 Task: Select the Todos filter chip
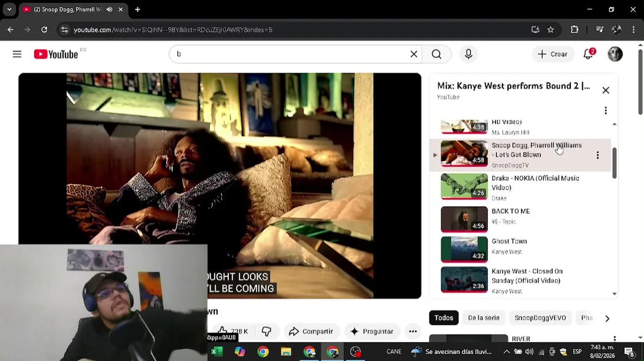click(x=443, y=318)
